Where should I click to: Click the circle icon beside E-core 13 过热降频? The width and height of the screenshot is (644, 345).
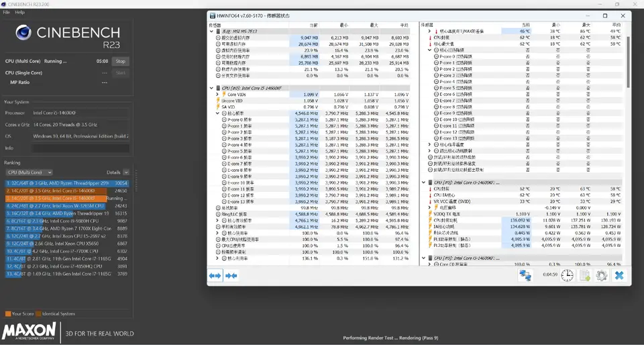pyautogui.click(x=436, y=138)
